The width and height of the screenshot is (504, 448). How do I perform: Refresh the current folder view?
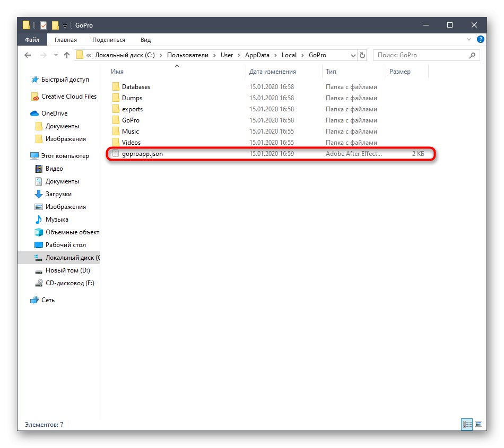pos(362,55)
